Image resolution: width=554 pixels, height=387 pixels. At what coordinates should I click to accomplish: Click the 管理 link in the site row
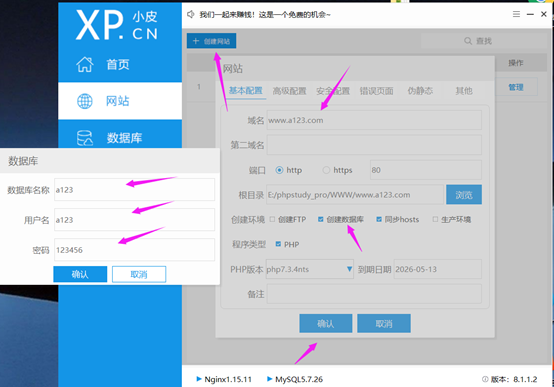click(x=515, y=87)
